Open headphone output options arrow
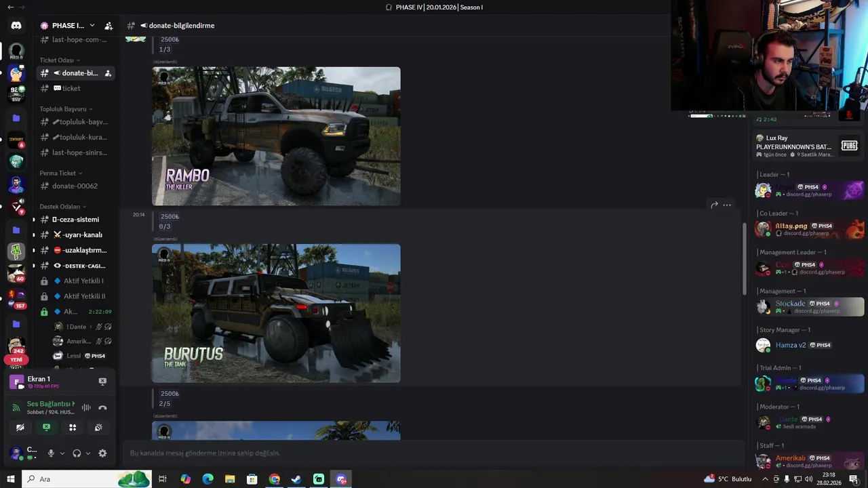Image resolution: width=868 pixels, height=488 pixels. pyautogui.click(x=87, y=453)
